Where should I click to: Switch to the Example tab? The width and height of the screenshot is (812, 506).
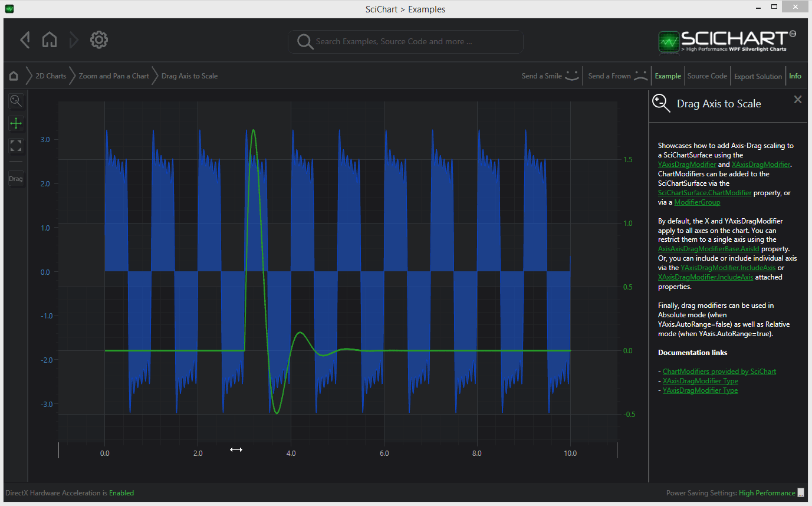668,76
